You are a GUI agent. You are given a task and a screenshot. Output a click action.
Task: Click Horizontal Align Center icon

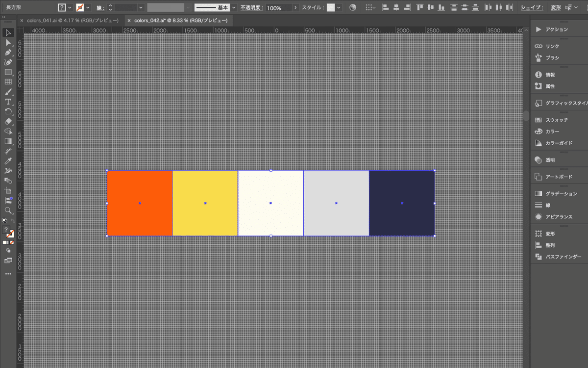(396, 8)
